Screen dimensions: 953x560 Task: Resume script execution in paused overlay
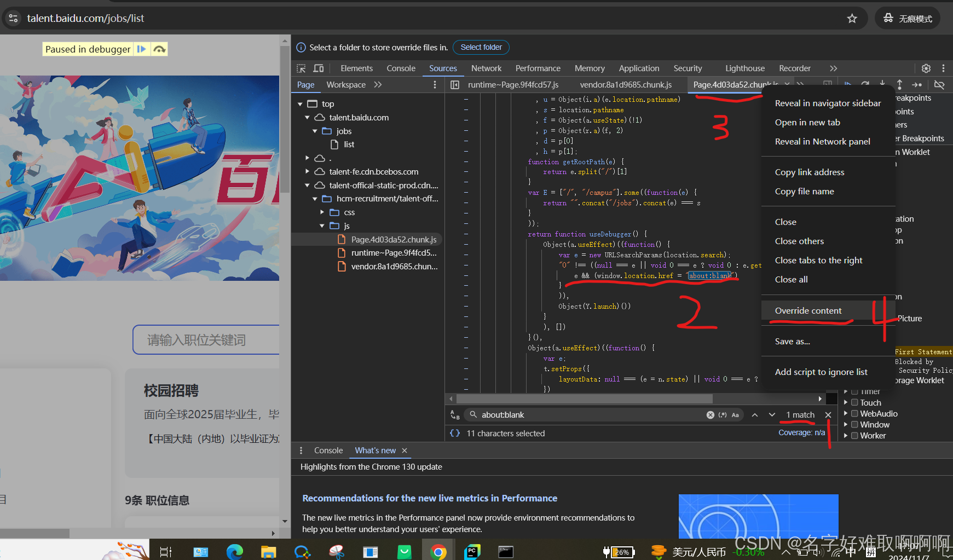point(141,49)
